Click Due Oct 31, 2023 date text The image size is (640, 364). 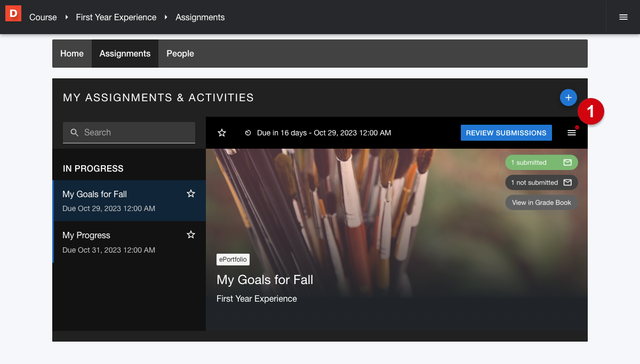(109, 250)
